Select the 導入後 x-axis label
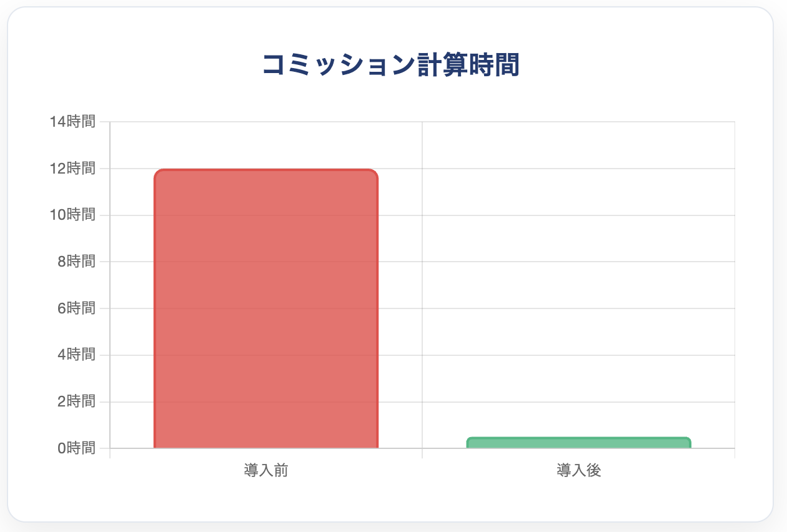This screenshot has height=532, width=787. (578, 470)
